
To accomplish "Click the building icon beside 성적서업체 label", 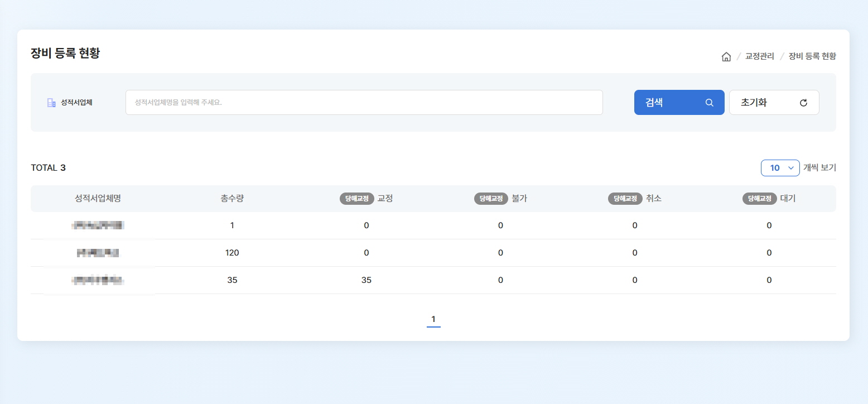I will coord(51,103).
